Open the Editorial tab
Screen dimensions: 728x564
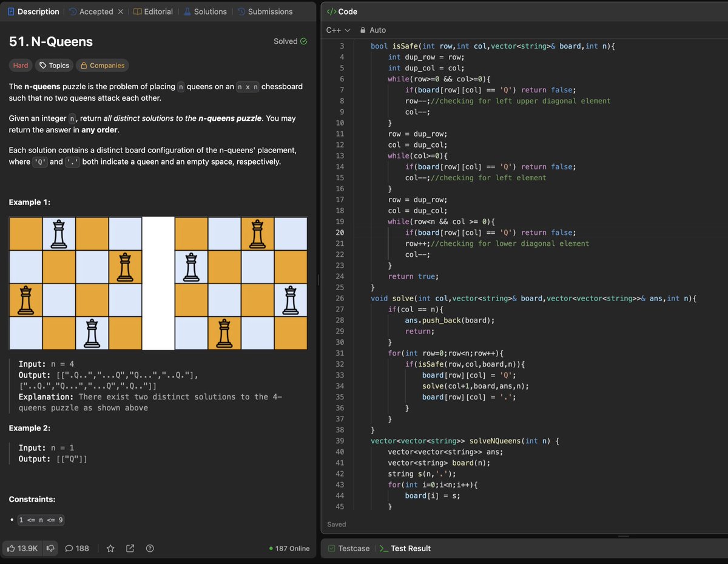tap(153, 12)
